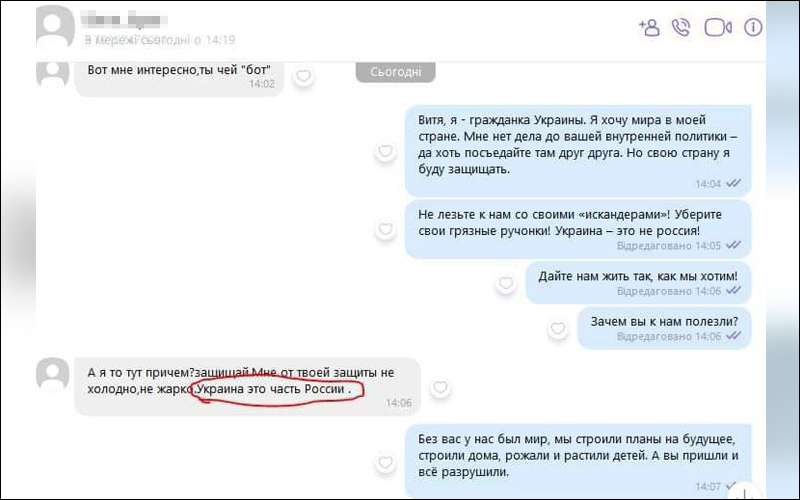
Task: Like the 'Не лезьте к нам' message
Action: pyautogui.click(x=384, y=230)
